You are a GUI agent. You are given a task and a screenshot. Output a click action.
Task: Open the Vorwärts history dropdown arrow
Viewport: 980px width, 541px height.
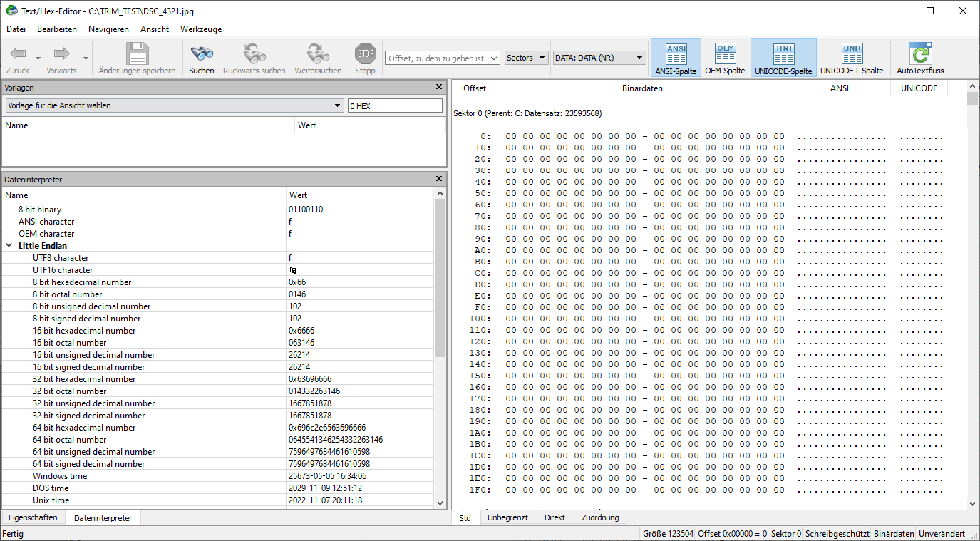(86, 58)
